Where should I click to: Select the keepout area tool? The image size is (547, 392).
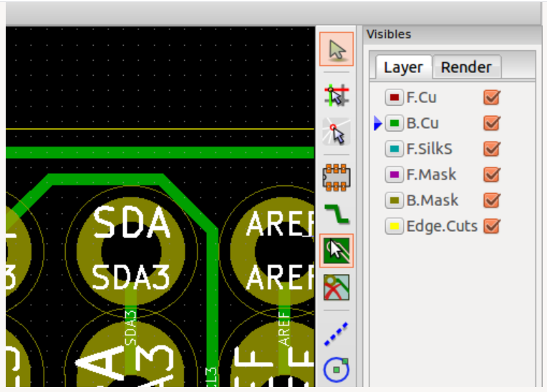(x=337, y=288)
